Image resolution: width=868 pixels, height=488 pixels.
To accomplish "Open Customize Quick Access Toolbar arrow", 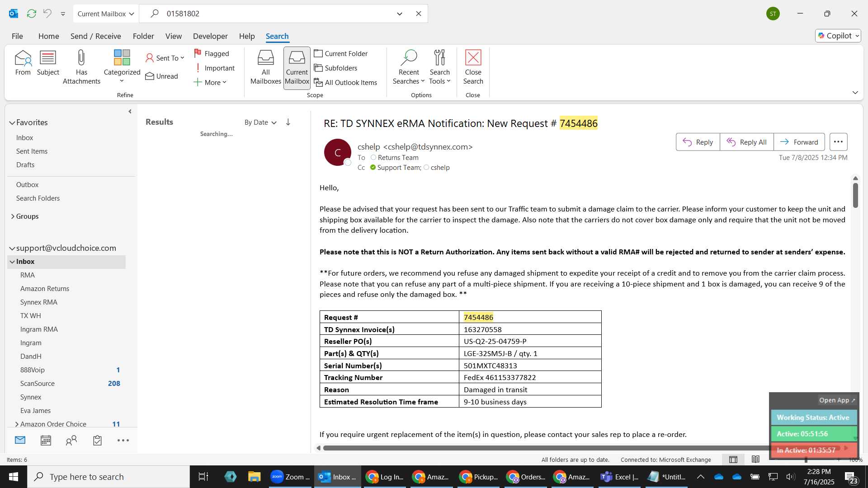I will click(63, 14).
